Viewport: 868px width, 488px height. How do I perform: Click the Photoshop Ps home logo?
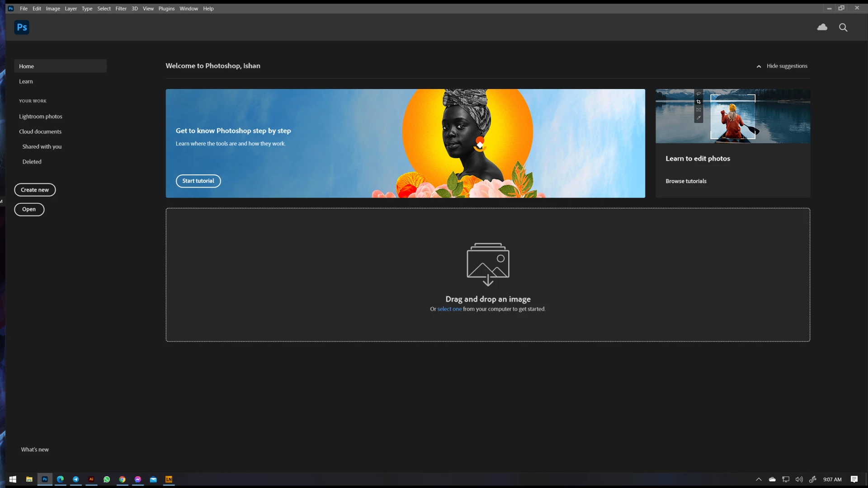point(22,27)
